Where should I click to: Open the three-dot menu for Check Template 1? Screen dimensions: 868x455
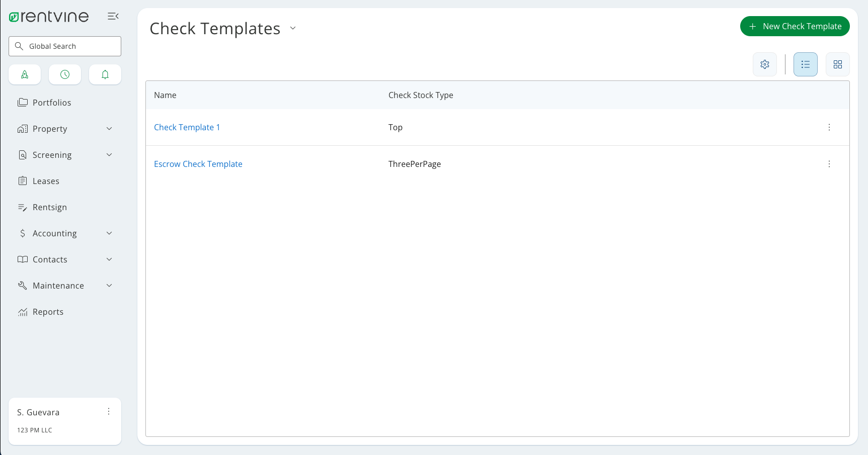point(829,127)
